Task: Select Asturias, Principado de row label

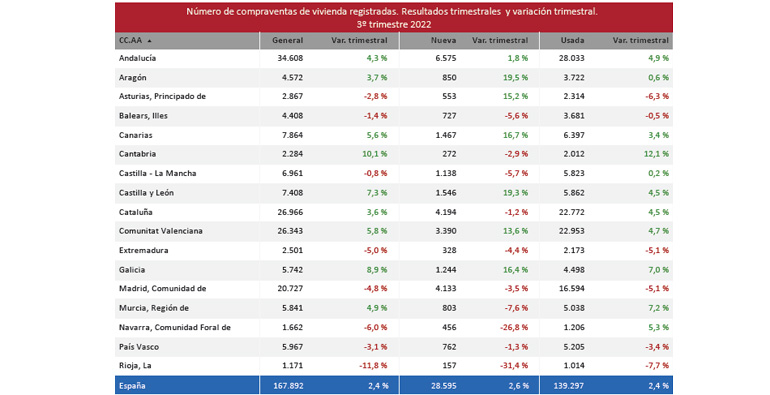Action: click(x=162, y=96)
